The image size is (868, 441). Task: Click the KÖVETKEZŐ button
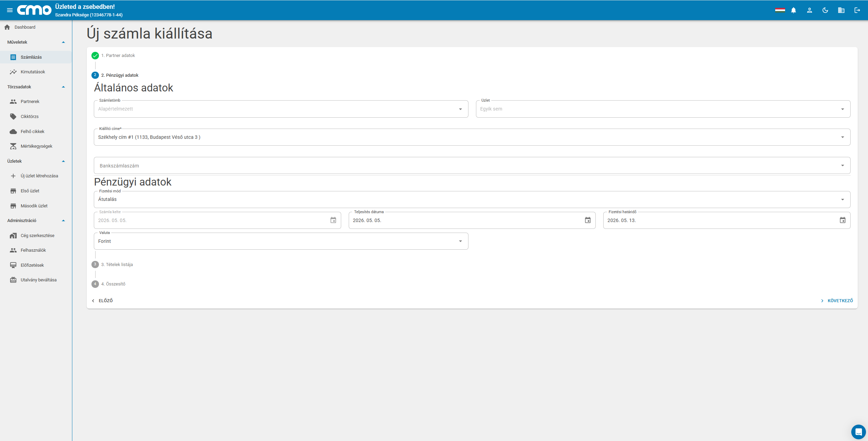[837, 301]
